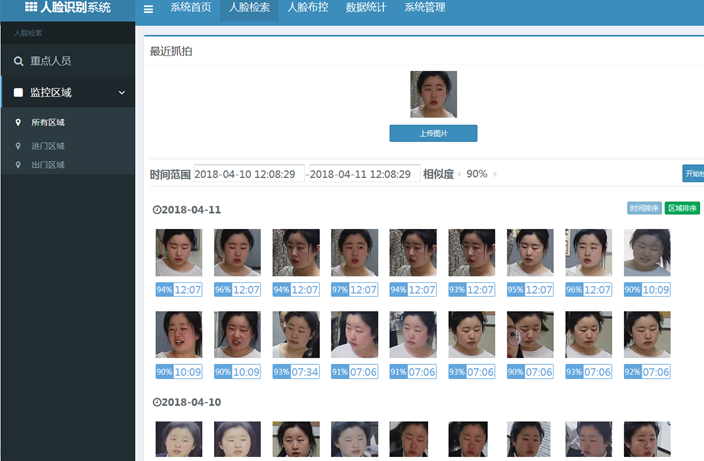Click the square icon beside 监控区域
704x461 pixels.
[18, 93]
